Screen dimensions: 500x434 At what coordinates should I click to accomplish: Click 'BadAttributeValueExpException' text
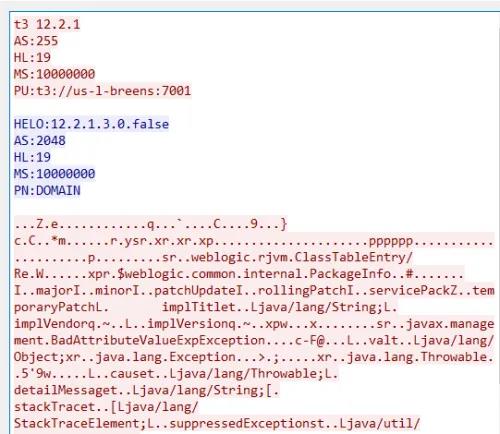point(158,341)
